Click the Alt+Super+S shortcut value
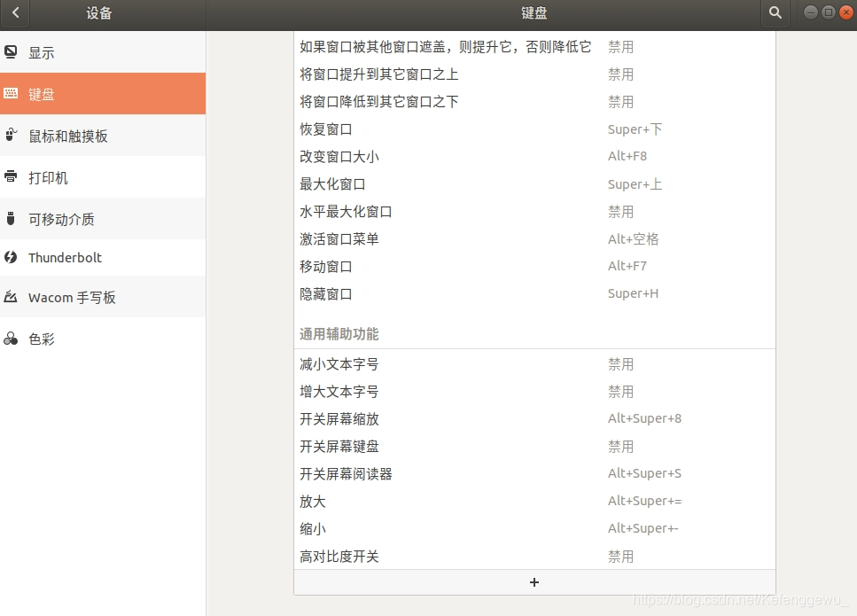This screenshot has height=616, width=857. pyautogui.click(x=644, y=473)
